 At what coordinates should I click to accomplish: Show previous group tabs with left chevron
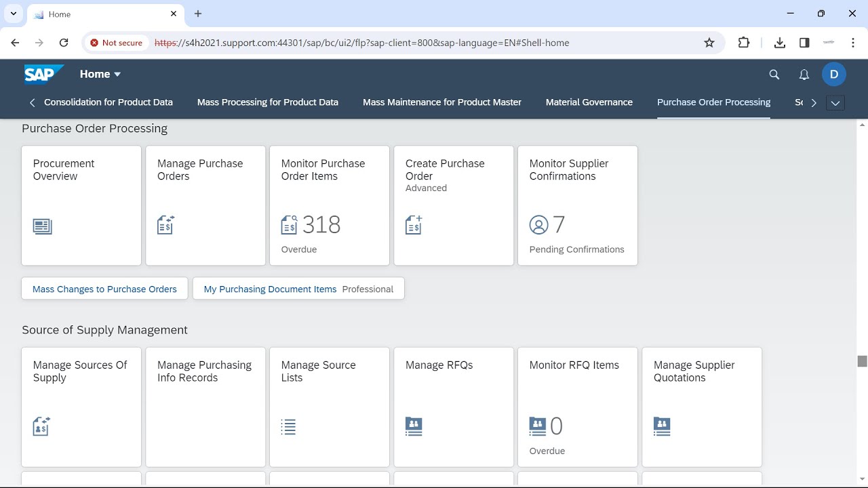[x=32, y=103]
